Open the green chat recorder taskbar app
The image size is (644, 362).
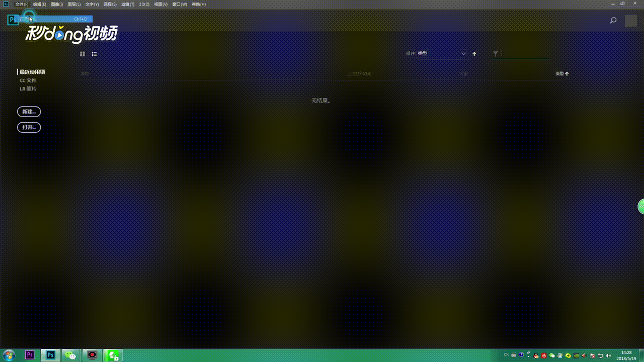[x=113, y=355]
